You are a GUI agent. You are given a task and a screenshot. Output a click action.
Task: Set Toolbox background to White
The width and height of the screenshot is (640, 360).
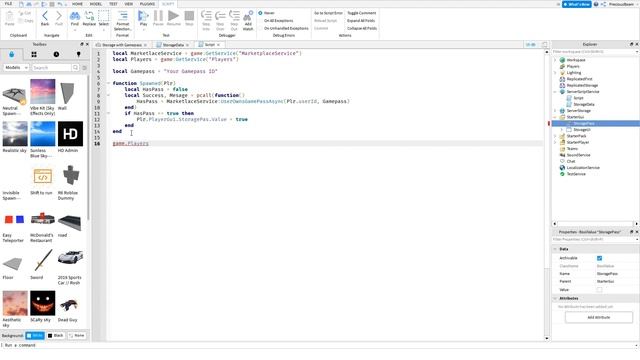pyautogui.click(x=35, y=336)
